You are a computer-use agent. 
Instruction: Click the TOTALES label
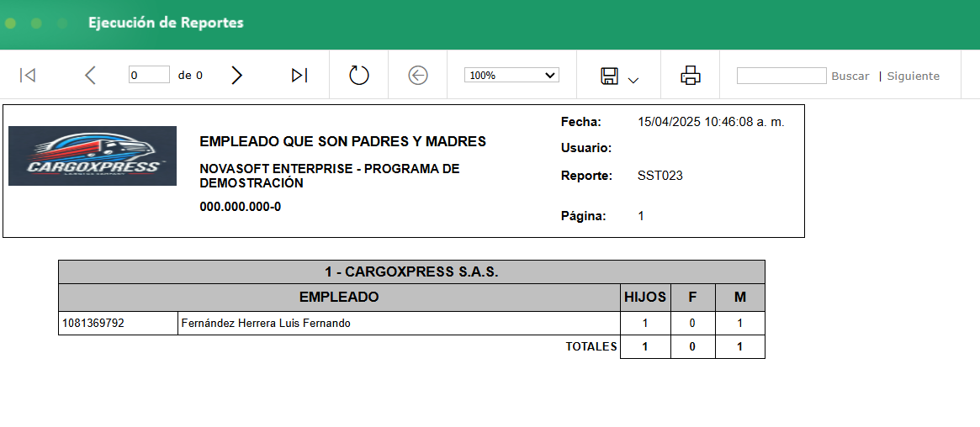(x=591, y=346)
